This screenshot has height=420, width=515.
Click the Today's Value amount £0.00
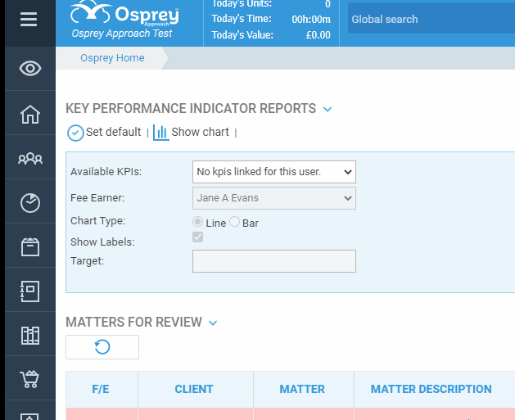click(318, 35)
